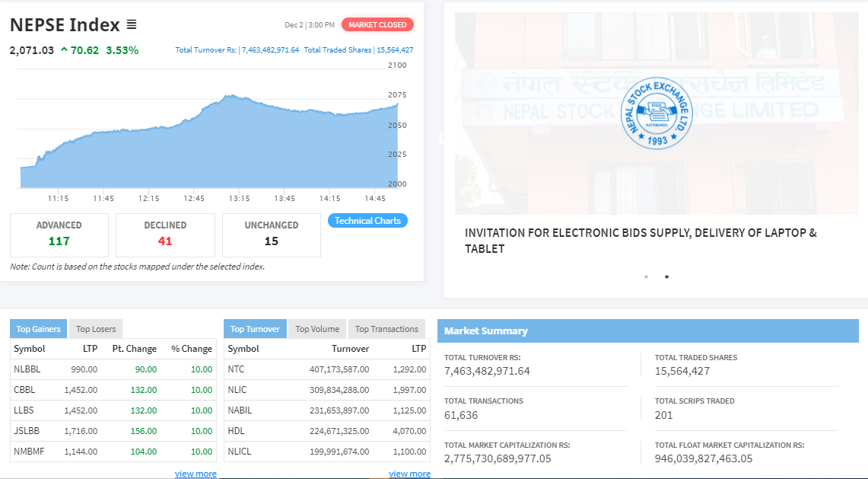Select the first carousel dot indicator

pos(646,276)
